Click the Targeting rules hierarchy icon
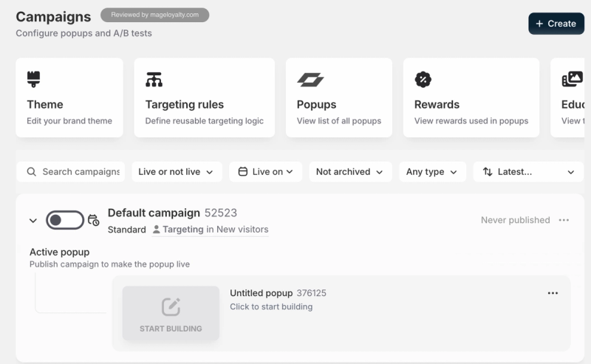The height and width of the screenshot is (364, 591). click(154, 80)
